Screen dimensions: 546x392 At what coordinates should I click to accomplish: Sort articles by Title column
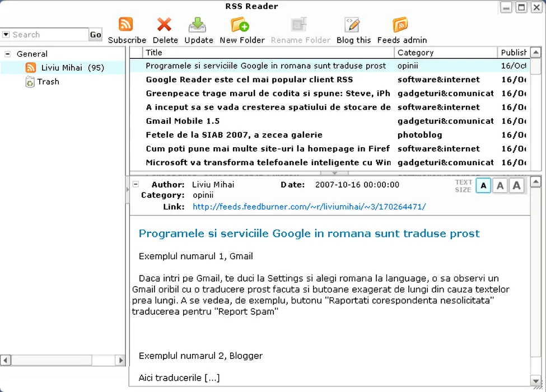coord(268,53)
